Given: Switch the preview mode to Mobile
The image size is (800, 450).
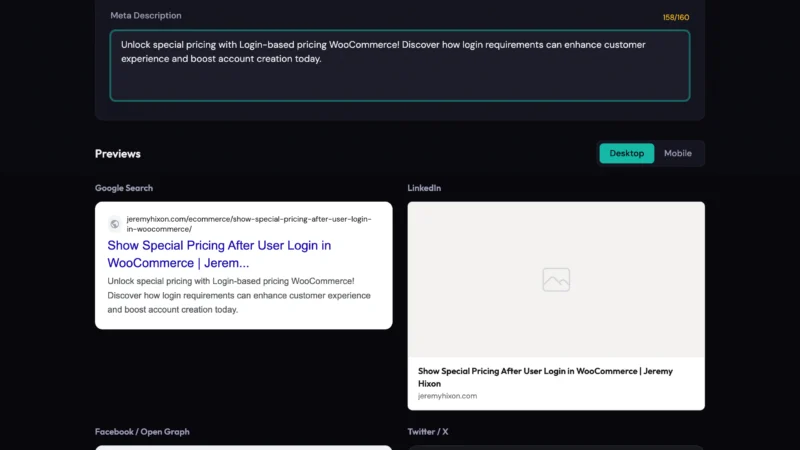Looking at the screenshot, I should (678, 153).
